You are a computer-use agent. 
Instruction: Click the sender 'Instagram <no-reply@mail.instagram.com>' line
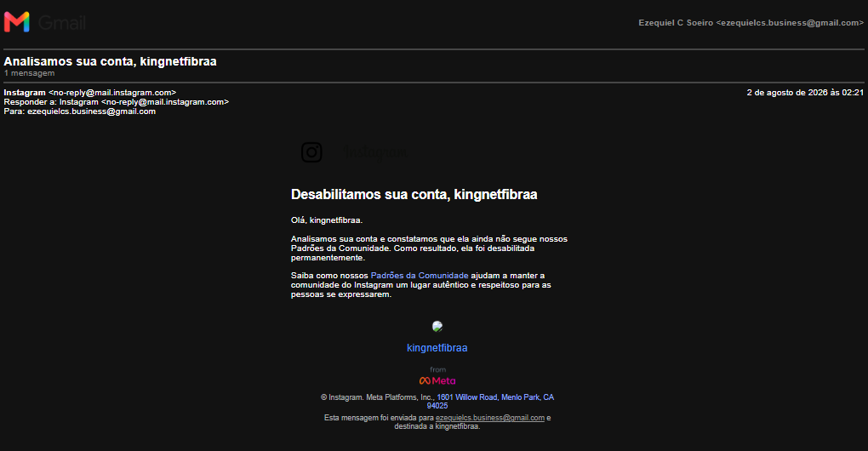[89, 93]
